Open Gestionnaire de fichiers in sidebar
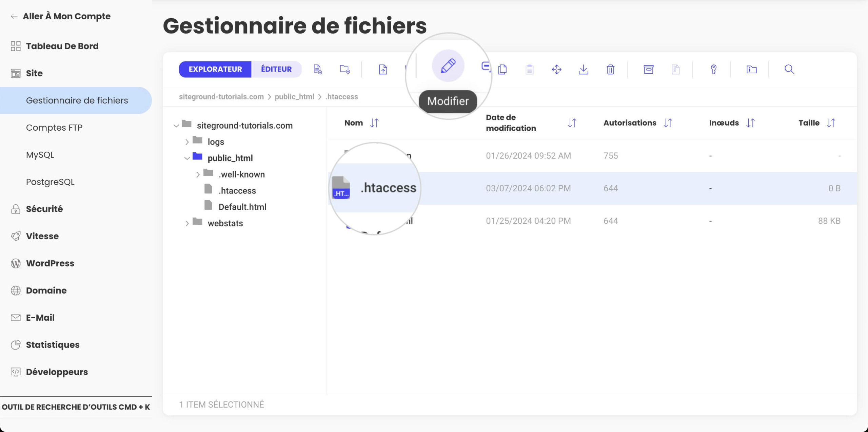Image resolution: width=868 pixels, height=432 pixels. point(76,100)
